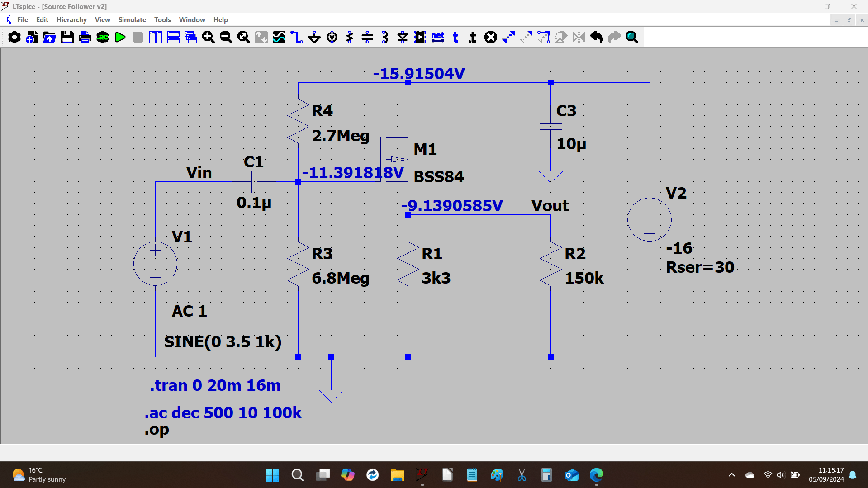Select the Delete tool
Screen dimensions: 868x488
pos(491,37)
